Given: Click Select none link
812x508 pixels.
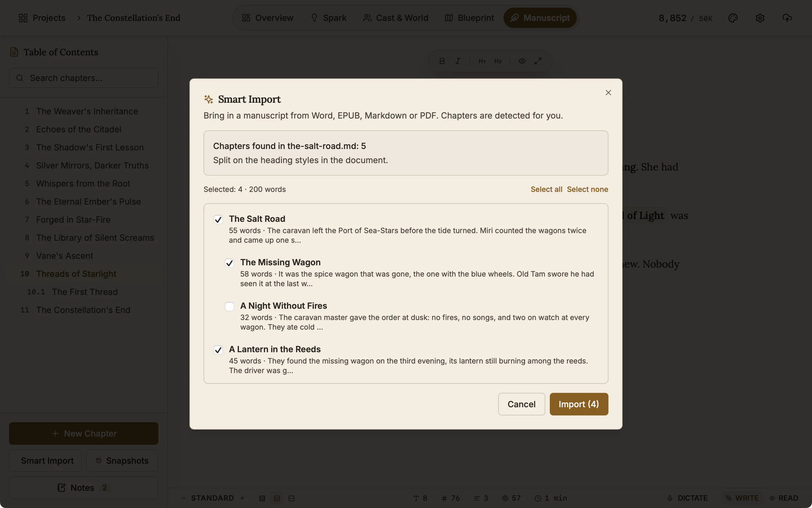Looking at the screenshot, I should (587, 189).
